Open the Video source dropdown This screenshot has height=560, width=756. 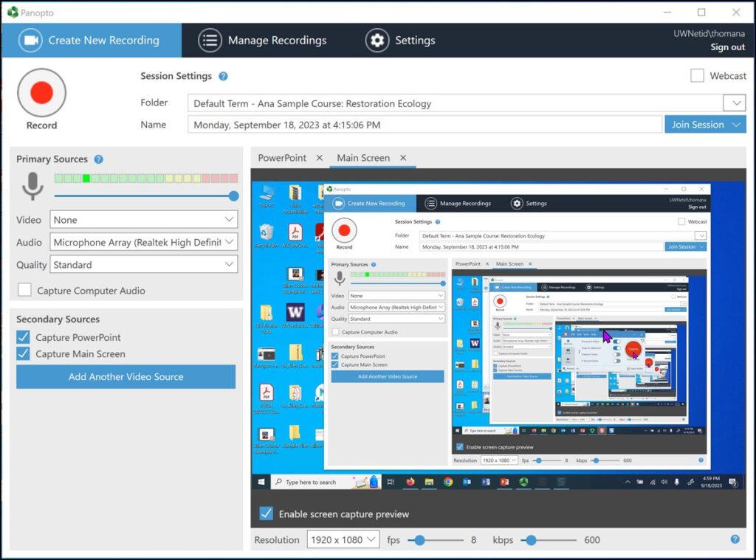click(x=144, y=220)
